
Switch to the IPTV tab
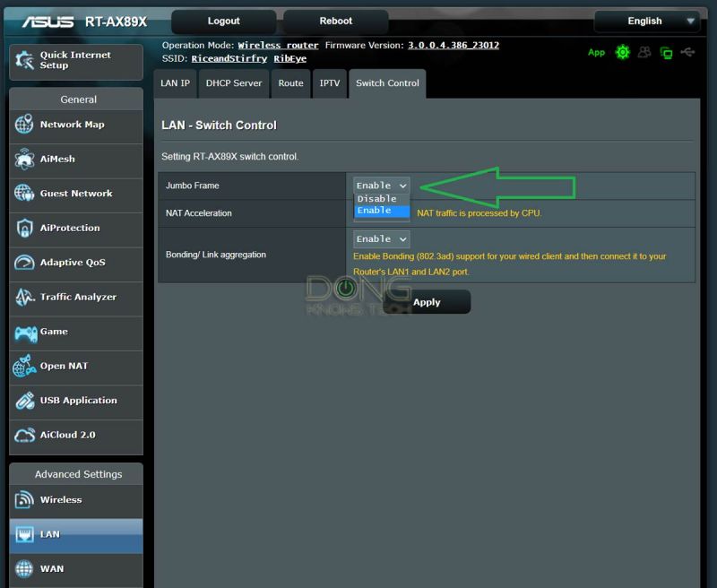[330, 83]
